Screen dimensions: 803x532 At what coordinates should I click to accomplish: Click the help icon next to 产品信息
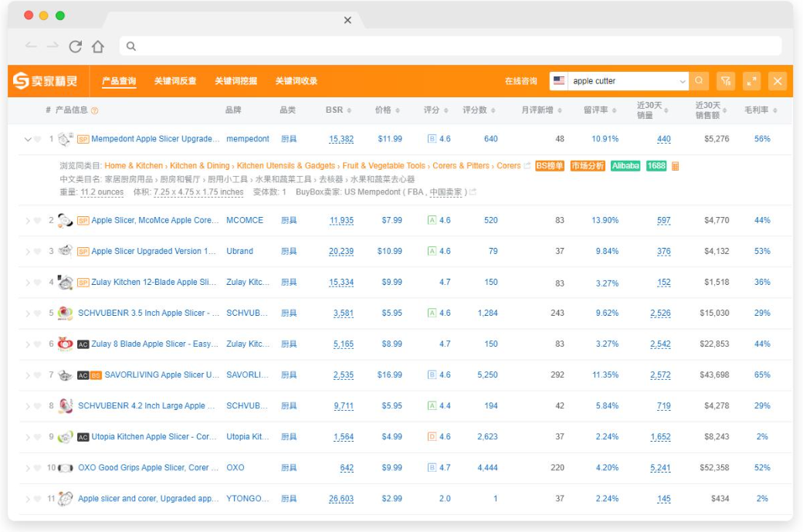click(95, 110)
